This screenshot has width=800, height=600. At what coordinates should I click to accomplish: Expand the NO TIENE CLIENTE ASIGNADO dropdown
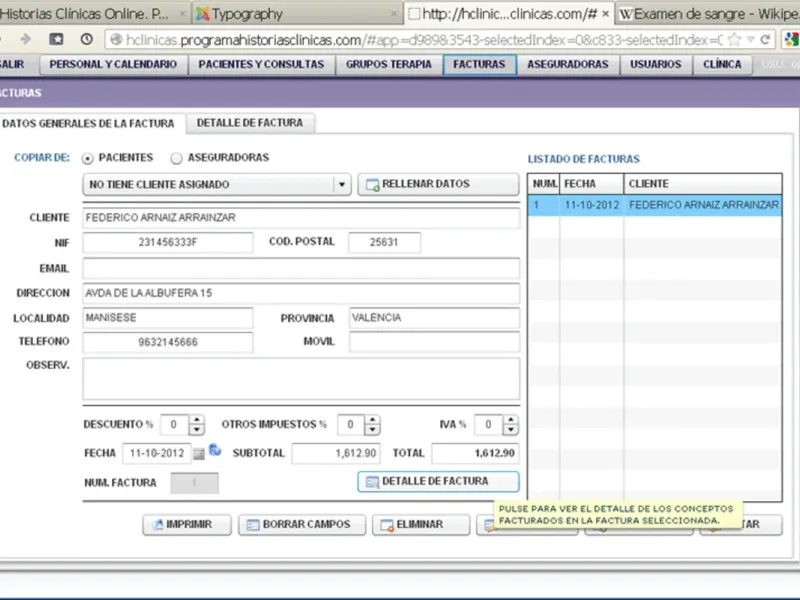[x=342, y=184]
